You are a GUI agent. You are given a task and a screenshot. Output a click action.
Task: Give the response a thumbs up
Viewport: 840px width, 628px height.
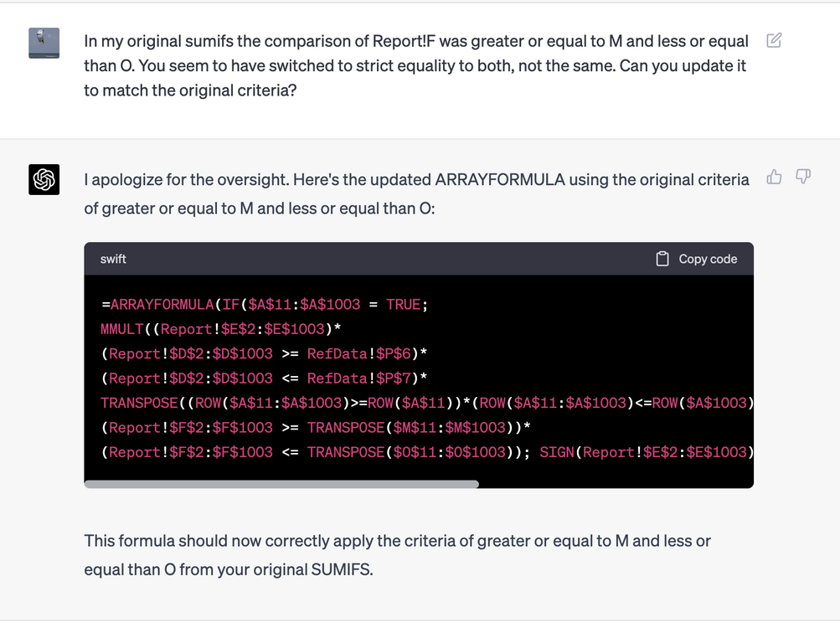774,177
